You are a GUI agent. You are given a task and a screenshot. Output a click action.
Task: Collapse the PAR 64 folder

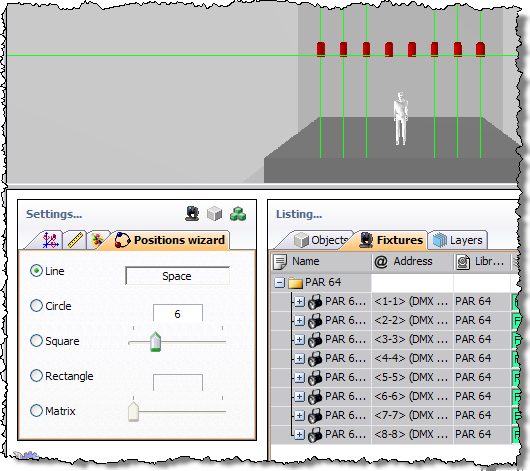pos(280,282)
